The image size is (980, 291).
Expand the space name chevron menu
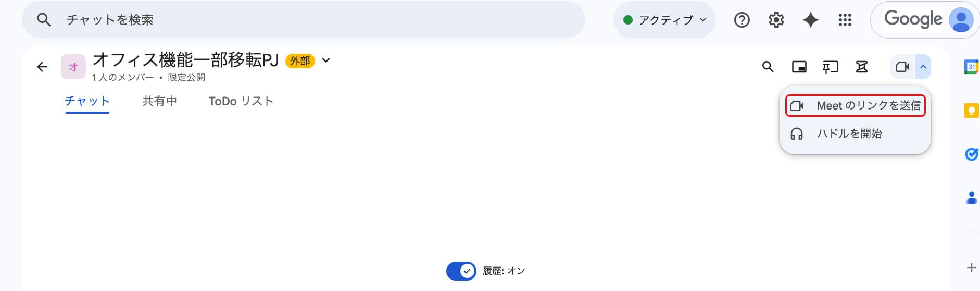326,60
